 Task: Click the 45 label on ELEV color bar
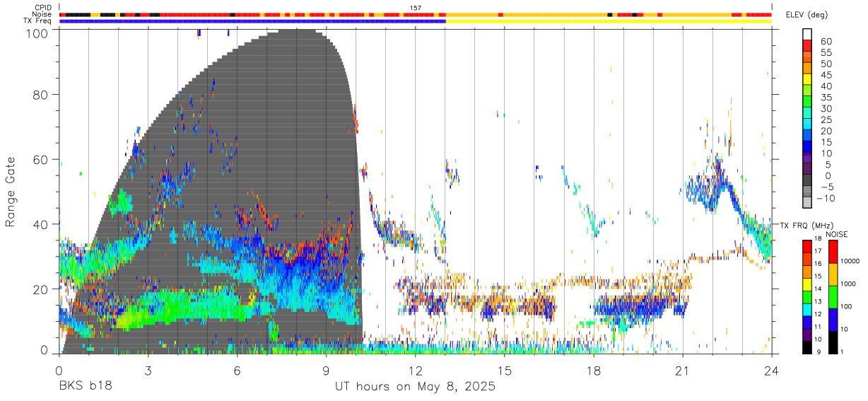[826, 75]
